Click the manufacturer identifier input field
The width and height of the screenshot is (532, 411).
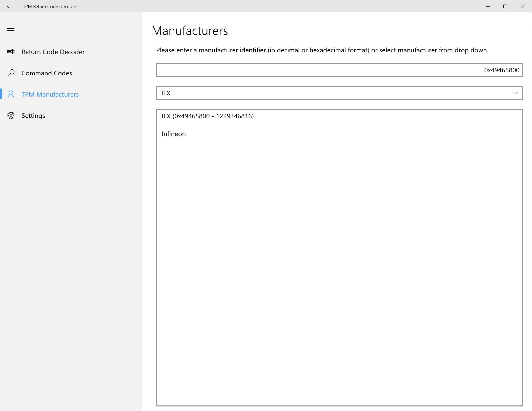[339, 70]
